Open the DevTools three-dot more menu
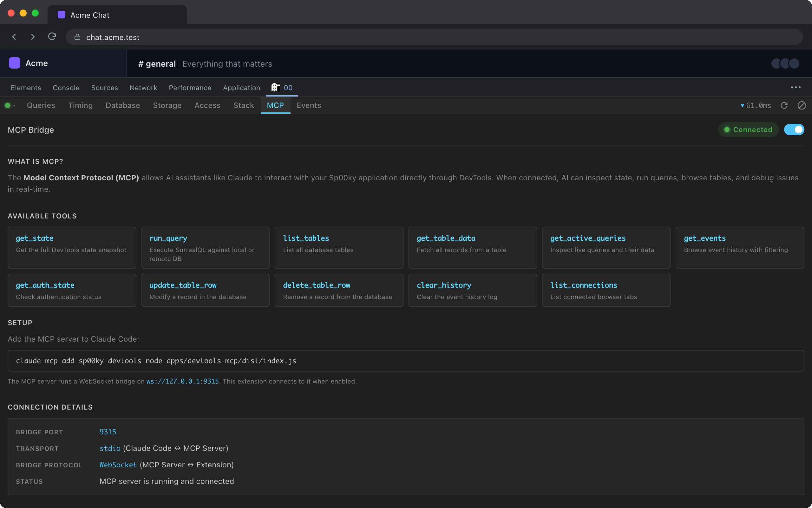This screenshot has width=812, height=508. pos(796,87)
